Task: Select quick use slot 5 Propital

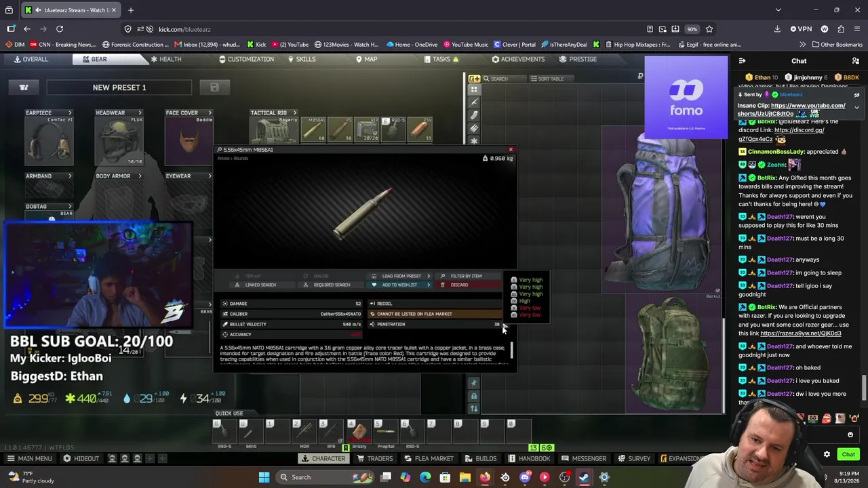Action: pyautogui.click(x=385, y=431)
